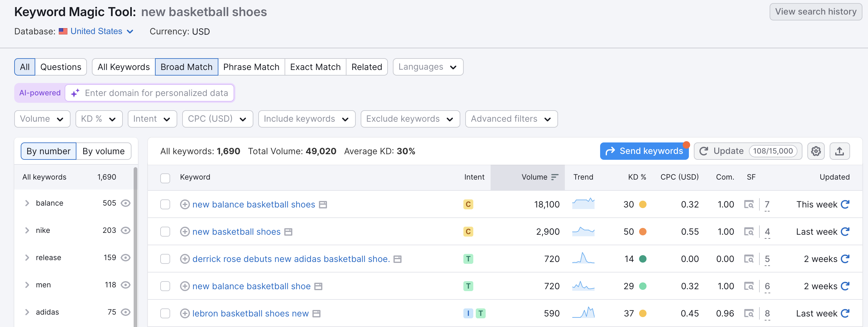Check the checkbox for new basketball shoes
This screenshot has width=868, height=327.
pyautogui.click(x=165, y=232)
